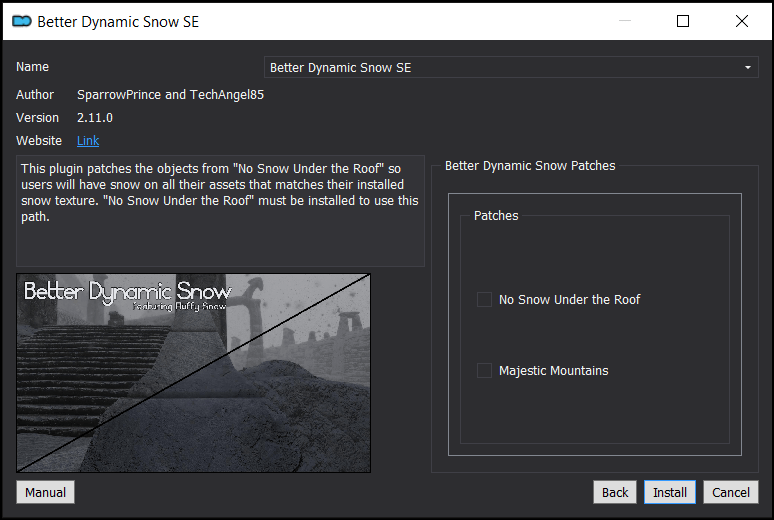Image resolution: width=774 pixels, height=520 pixels.
Task: Click the Website label
Action: point(39,141)
